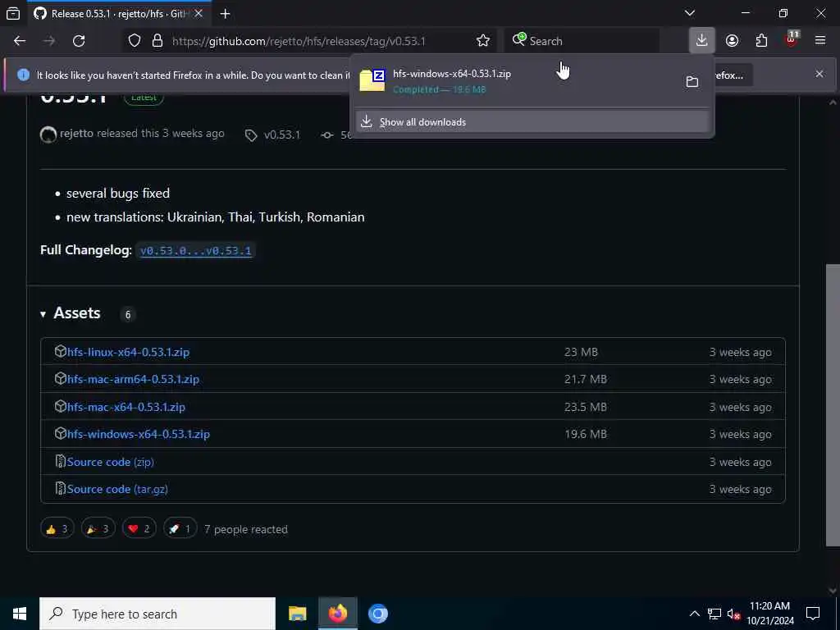Open File Explorer from the taskbar
Image resolution: width=840 pixels, height=630 pixels.
[x=297, y=614]
